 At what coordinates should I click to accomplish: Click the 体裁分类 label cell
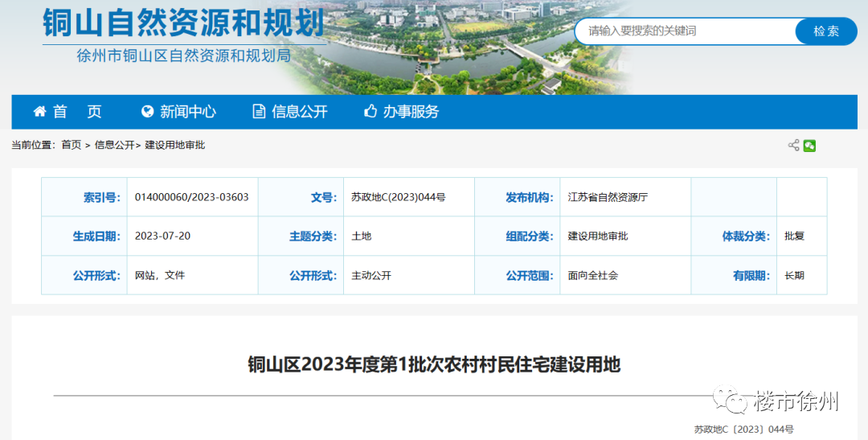point(734,236)
